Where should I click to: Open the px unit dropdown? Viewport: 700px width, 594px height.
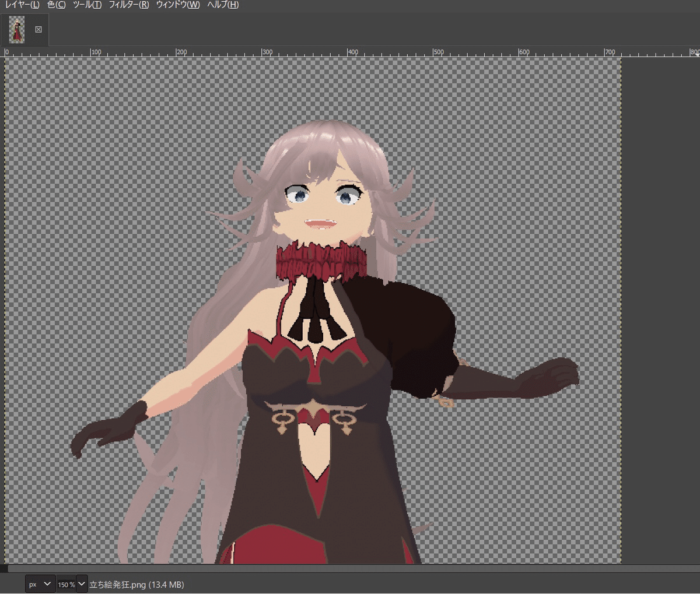[40, 584]
